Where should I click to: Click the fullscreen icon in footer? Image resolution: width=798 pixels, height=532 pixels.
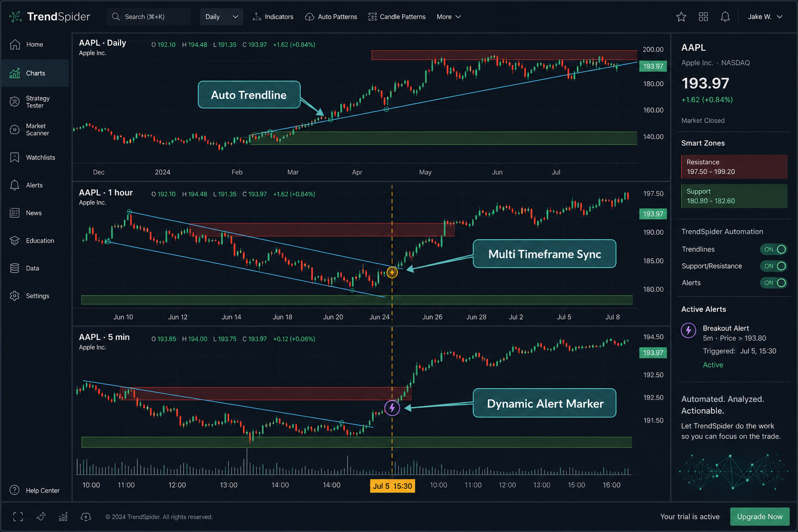coord(18,516)
